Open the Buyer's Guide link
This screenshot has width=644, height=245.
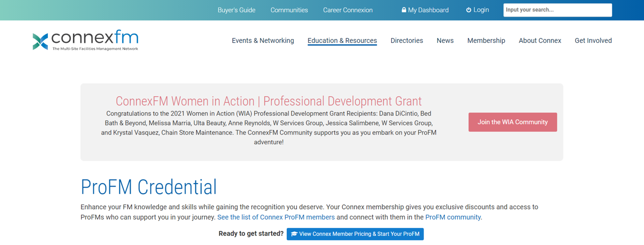point(236,10)
